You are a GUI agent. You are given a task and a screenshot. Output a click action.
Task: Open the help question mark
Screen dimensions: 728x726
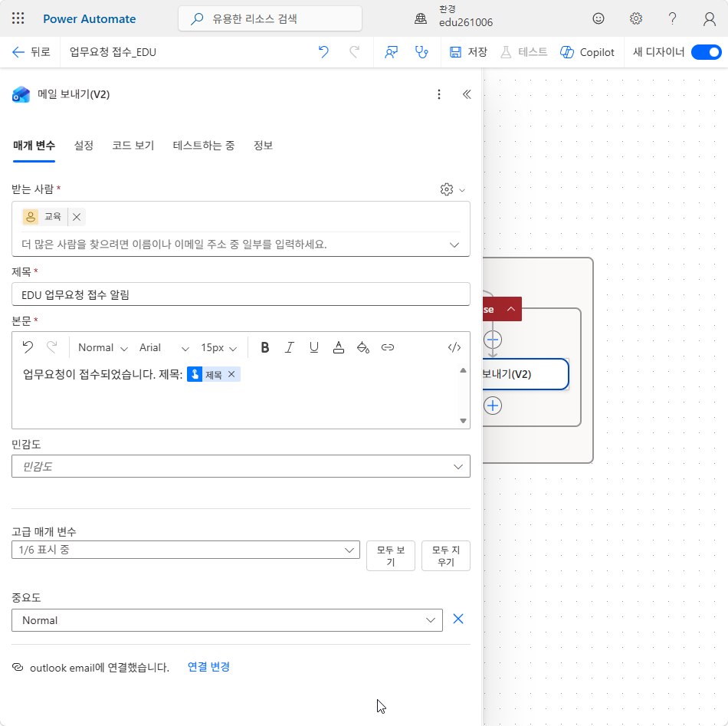pos(672,18)
